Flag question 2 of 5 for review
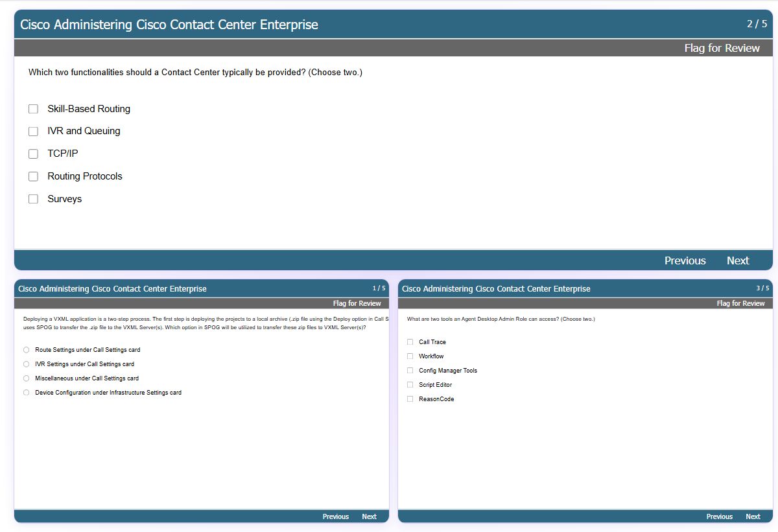The height and width of the screenshot is (532, 778). point(722,48)
